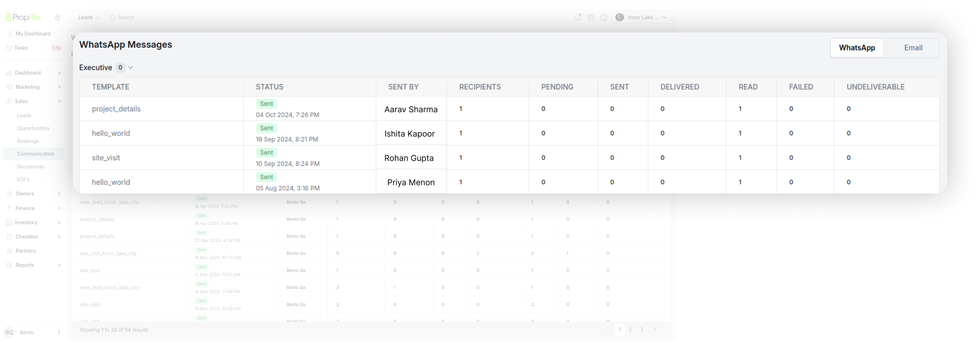Click the Finance sidebar icon
The height and width of the screenshot is (343, 980).
tap(9, 208)
